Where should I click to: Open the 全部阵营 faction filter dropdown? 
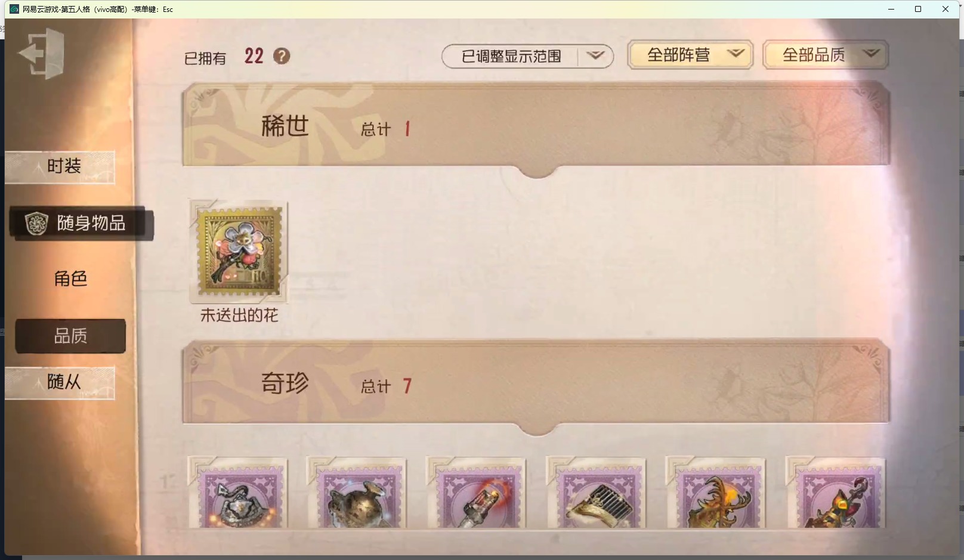[690, 55]
